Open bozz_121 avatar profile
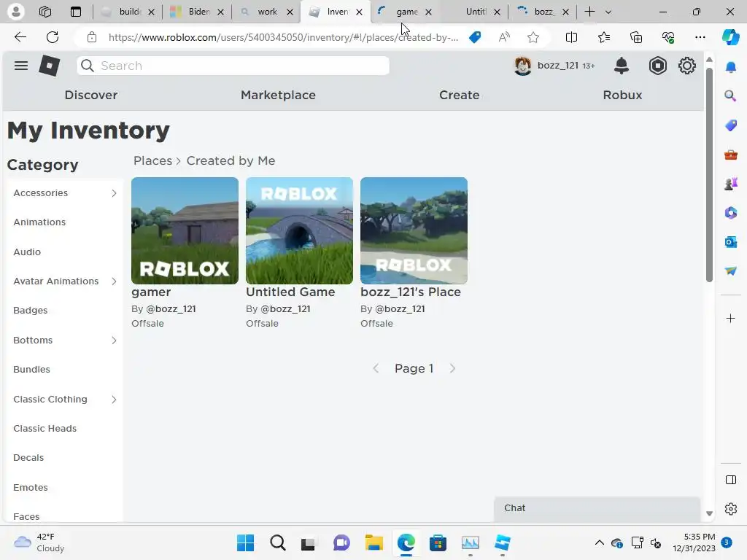The height and width of the screenshot is (560, 747). [522, 66]
